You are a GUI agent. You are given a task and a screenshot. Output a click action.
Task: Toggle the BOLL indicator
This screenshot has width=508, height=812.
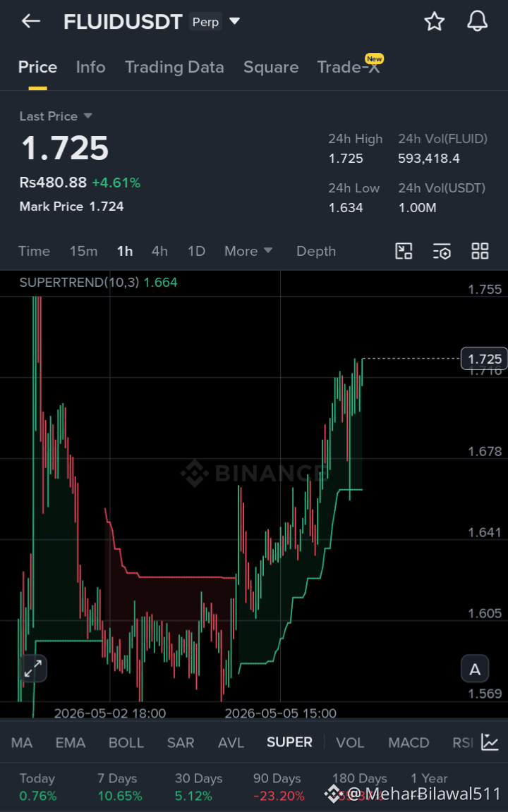click(x=126, y=743)
